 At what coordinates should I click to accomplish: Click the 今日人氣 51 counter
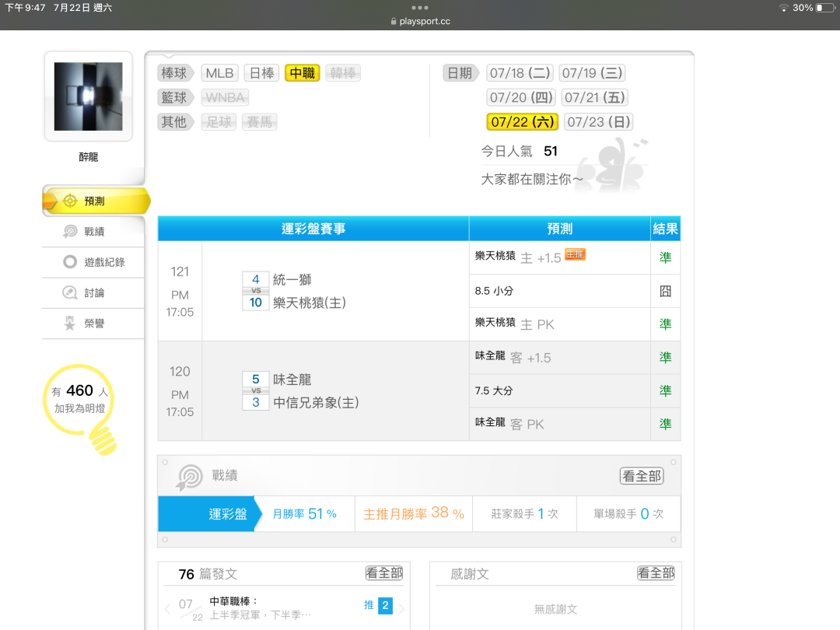(519, 151)
